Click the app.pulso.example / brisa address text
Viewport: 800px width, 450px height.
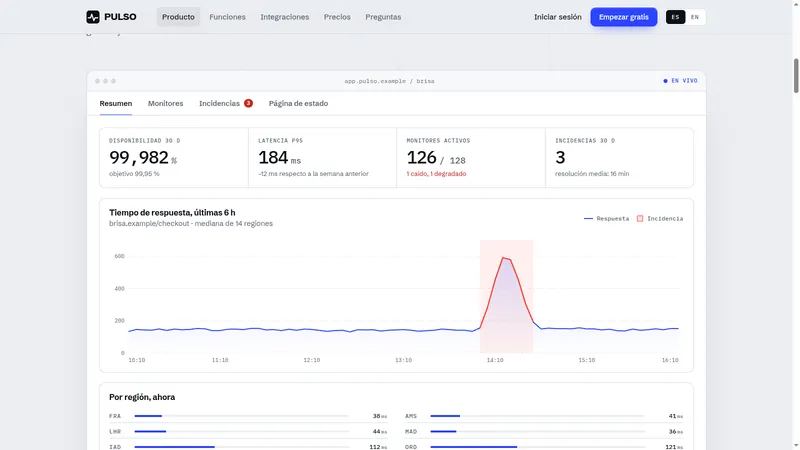389,81
